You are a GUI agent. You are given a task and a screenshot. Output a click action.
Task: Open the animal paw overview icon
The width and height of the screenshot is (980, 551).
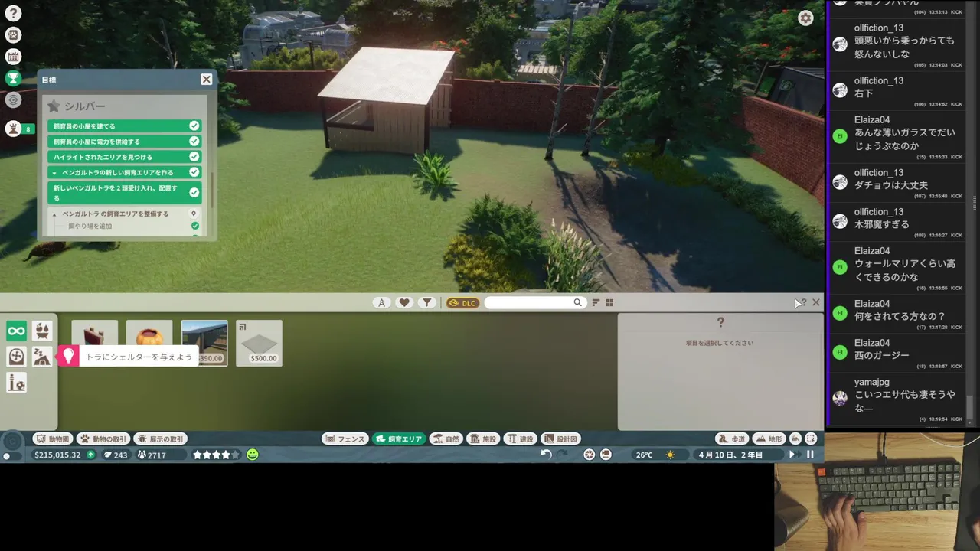13,34
